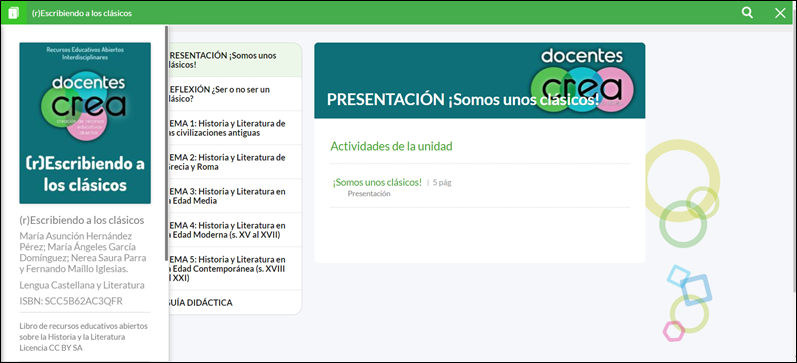
Task: Click the 'Presentación' subtitle under the activity
Action: click(x=369, y=194)
